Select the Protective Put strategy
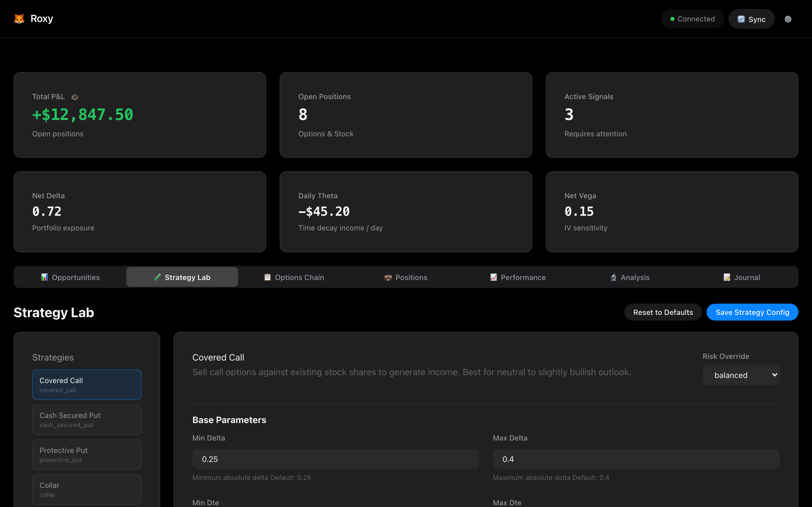Screen dimensions: 812x507 pos(87,454)
